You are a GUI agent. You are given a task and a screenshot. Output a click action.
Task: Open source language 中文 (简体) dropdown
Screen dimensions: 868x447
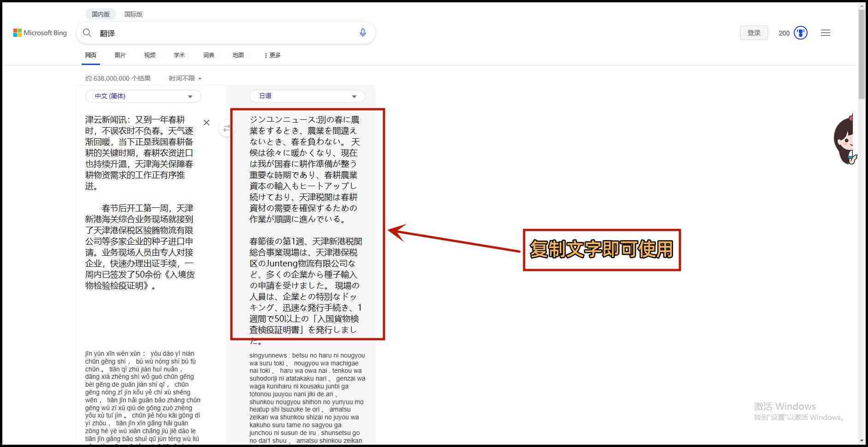pos(143,96)
